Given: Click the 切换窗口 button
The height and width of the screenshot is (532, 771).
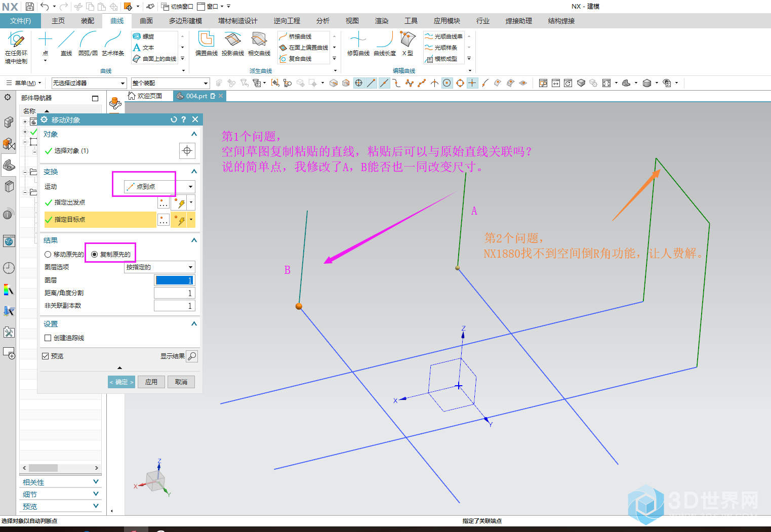Looking at the screenshot, I should coord(177,7).
